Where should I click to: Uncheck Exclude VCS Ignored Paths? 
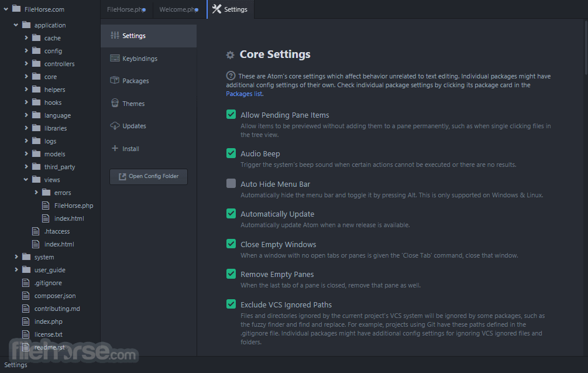coord(231,304)
